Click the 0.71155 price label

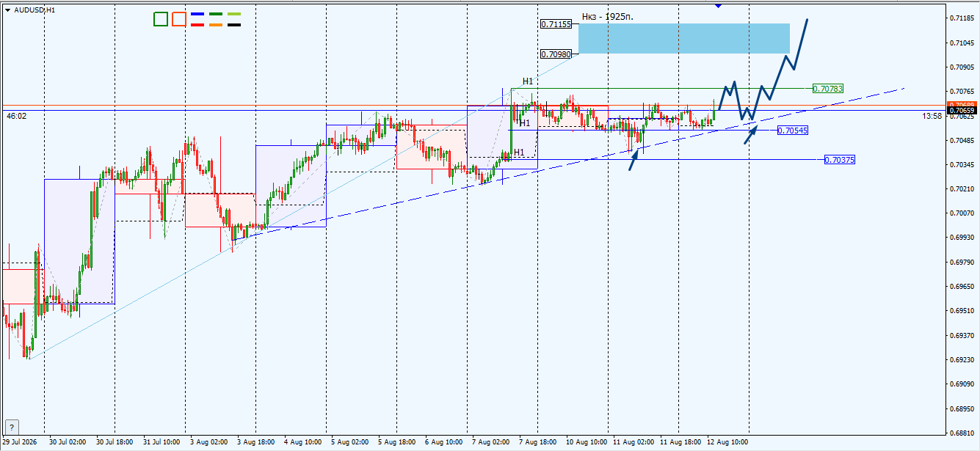pos(556,24)
